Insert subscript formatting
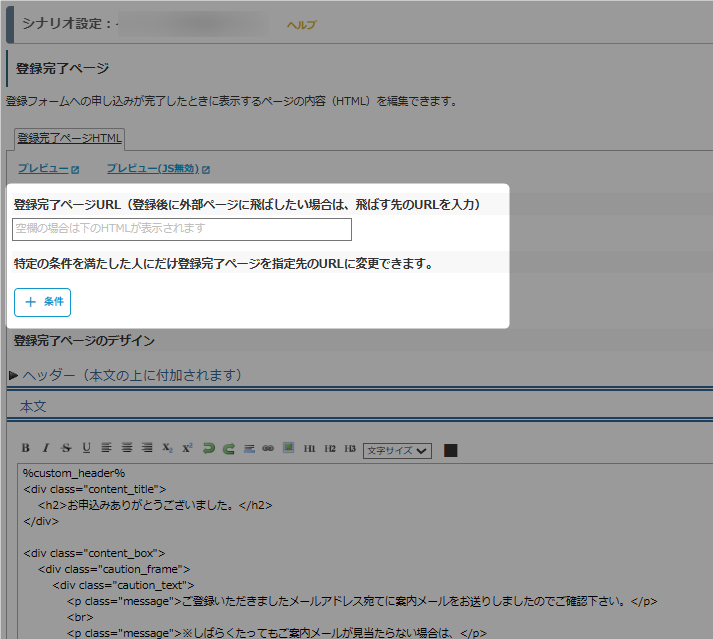This screenshot has height=639, width=713. [x=168, y=449]
